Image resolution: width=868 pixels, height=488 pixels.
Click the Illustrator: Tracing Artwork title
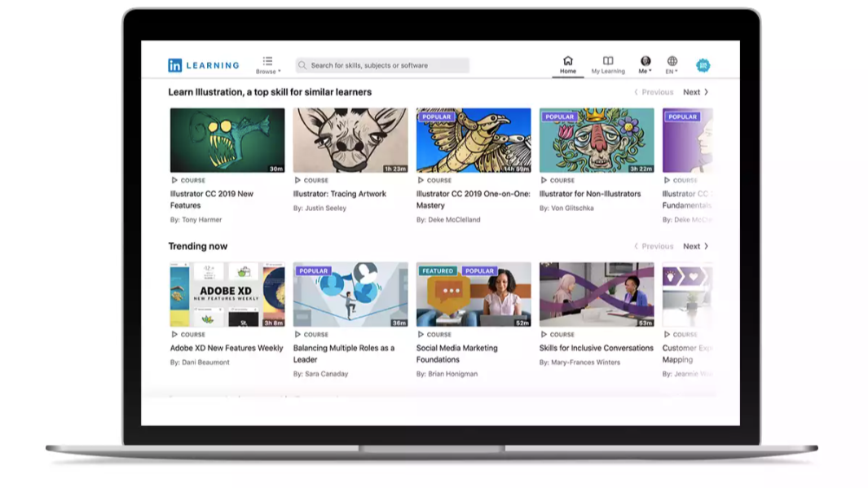click(x=339, y=194)
